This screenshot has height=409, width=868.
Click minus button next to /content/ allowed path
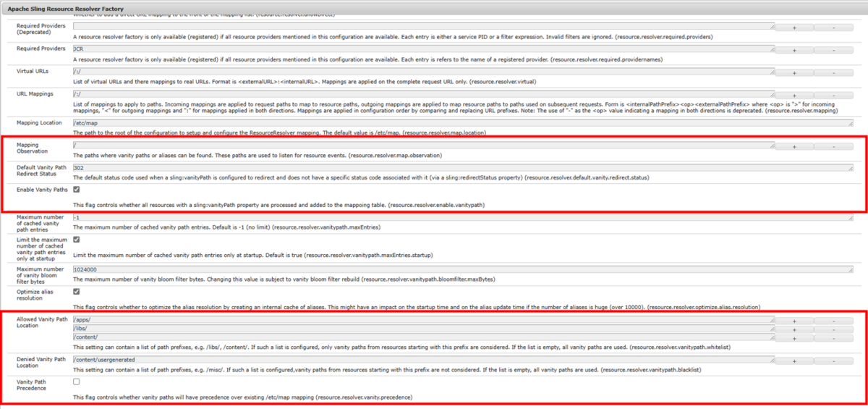tap(833, 338)
